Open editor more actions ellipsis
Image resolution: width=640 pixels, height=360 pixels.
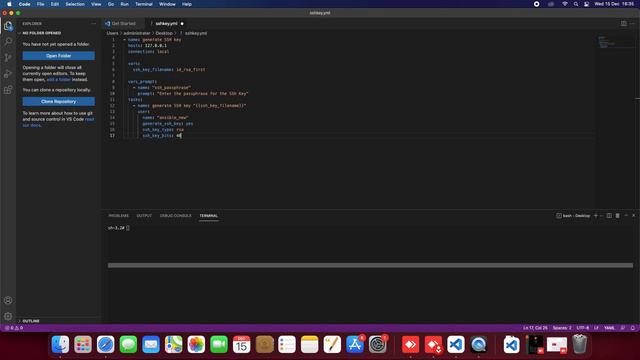pos(632,24)
